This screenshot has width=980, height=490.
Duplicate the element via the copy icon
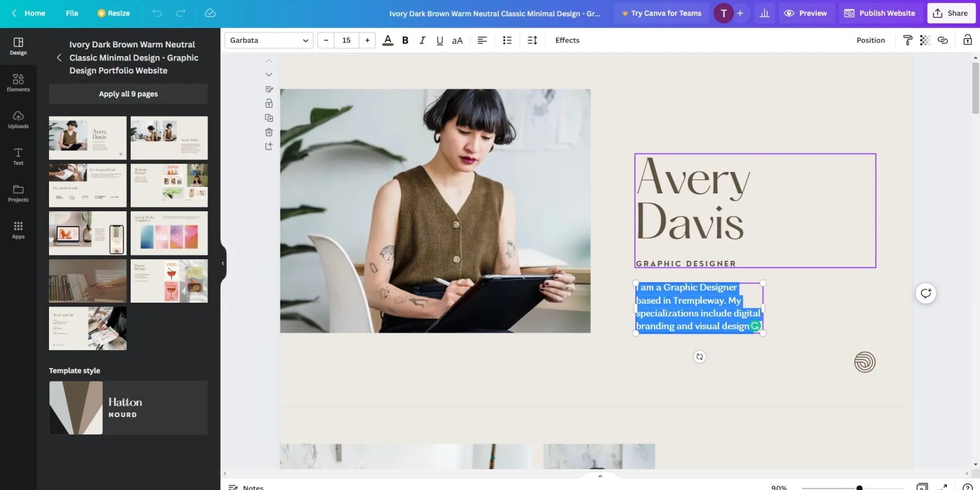268,118
